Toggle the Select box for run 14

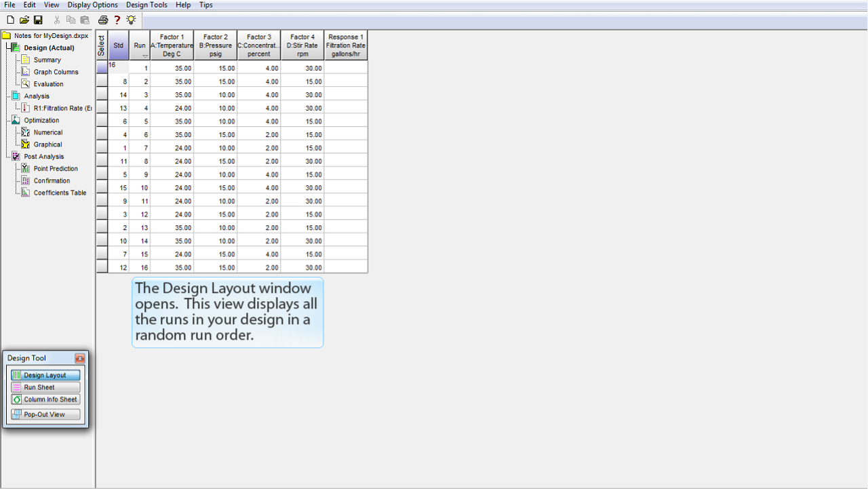point(102,240)
